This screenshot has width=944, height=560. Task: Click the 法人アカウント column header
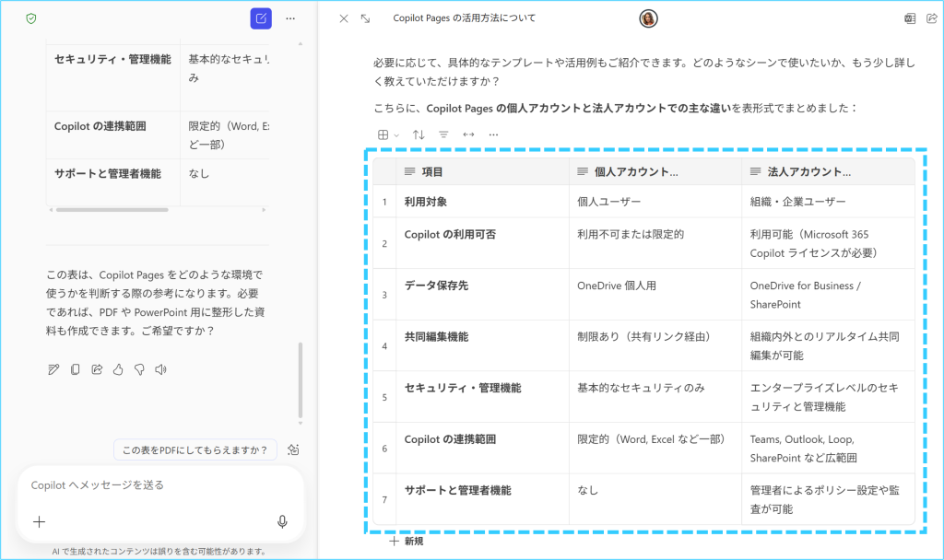(829, 171)
